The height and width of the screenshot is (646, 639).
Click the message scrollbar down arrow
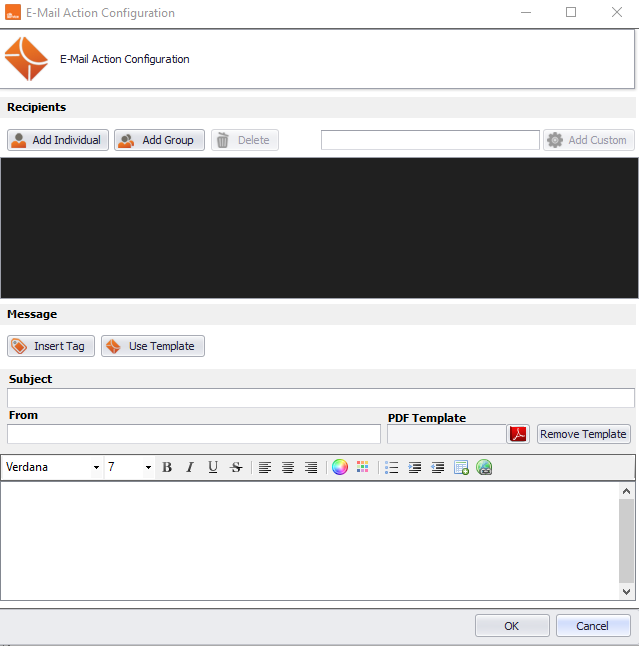point(626,592)
